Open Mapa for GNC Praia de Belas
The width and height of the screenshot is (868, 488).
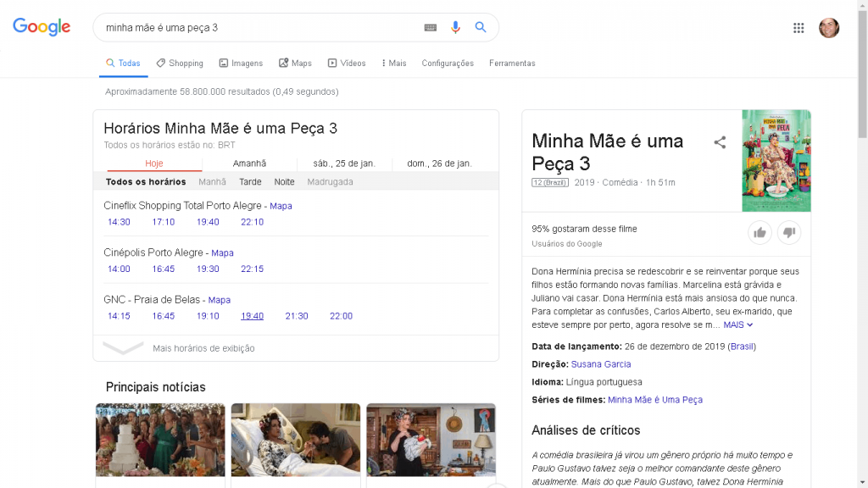tap(220, 300)
